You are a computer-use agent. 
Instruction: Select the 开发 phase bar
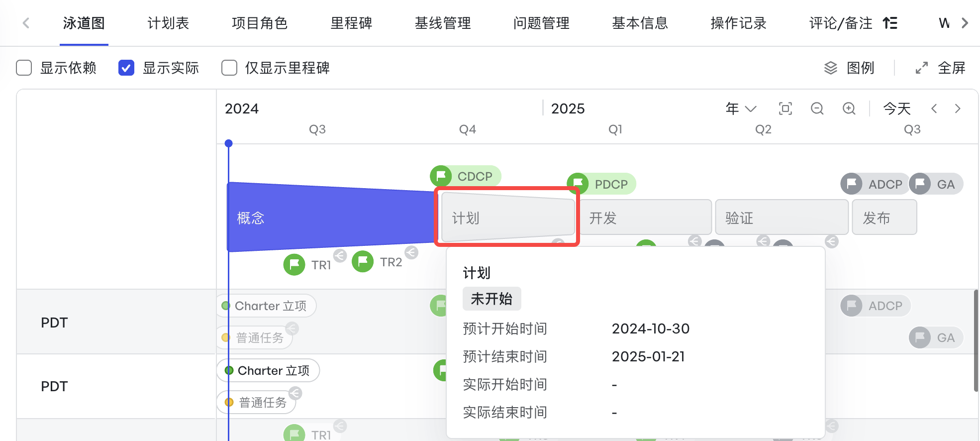(x=646, y=217)
